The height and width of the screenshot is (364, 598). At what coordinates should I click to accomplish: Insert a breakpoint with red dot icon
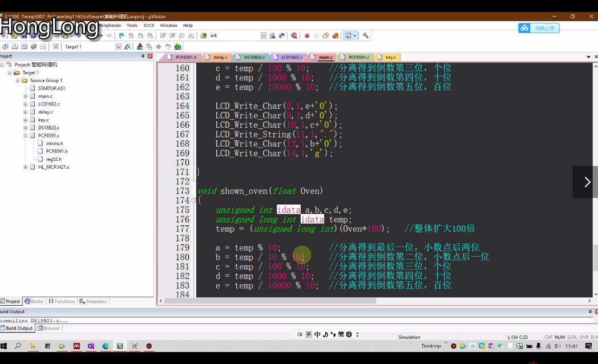tap(306, 35)
